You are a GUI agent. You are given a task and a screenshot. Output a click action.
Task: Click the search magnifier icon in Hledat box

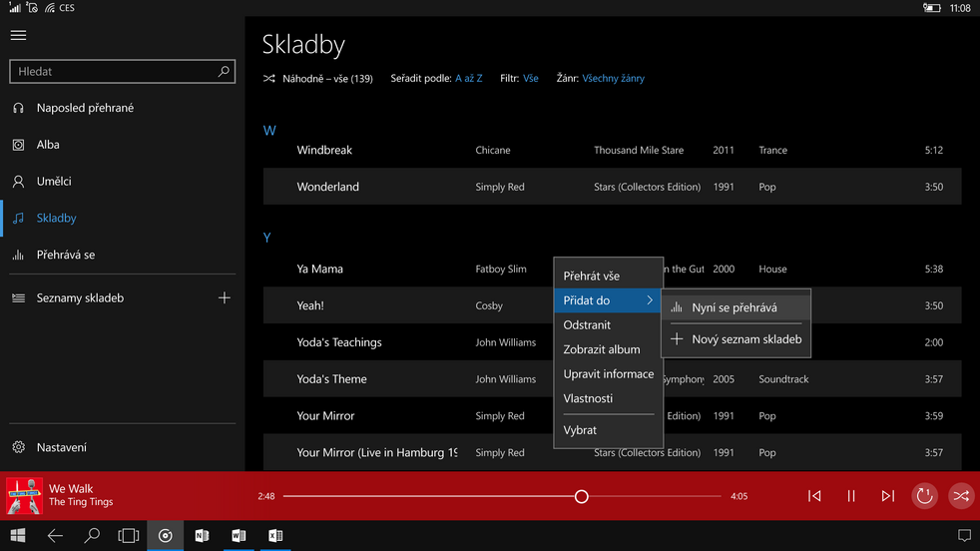point(224,72)
